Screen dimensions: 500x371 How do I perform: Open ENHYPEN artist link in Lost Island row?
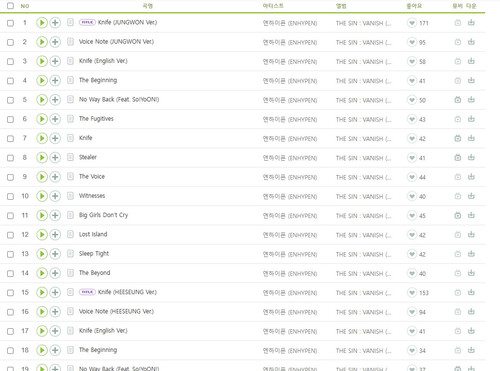coord(290,235)
